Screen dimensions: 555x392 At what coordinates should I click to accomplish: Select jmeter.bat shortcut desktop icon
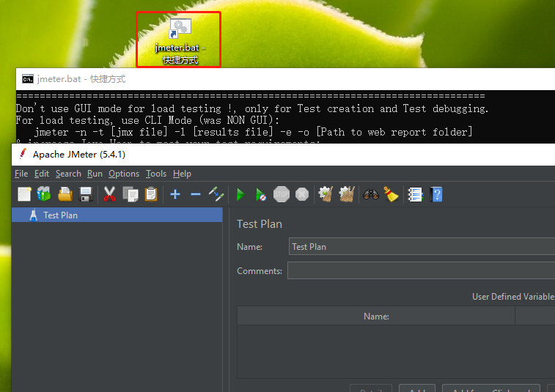[180, 41]
